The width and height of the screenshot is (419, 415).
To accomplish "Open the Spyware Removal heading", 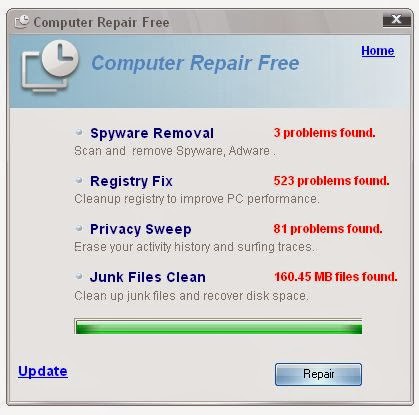I will coord(152,133).
